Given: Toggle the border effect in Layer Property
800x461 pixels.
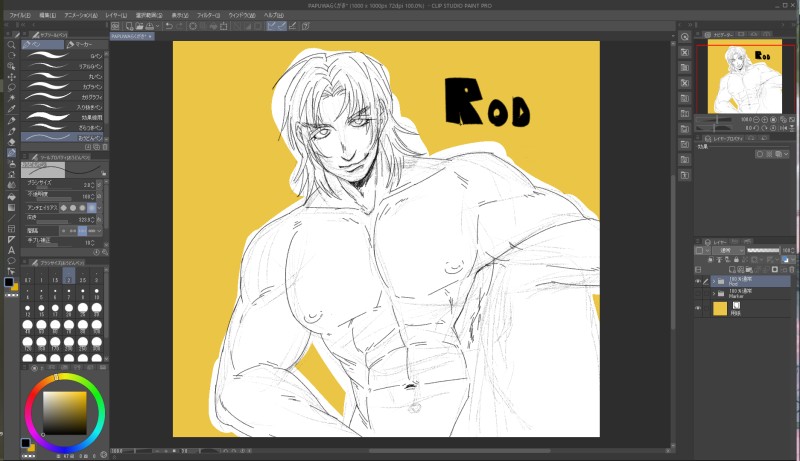Looking at the screenshot, I should pyautogui.click(x=760, y=154).
